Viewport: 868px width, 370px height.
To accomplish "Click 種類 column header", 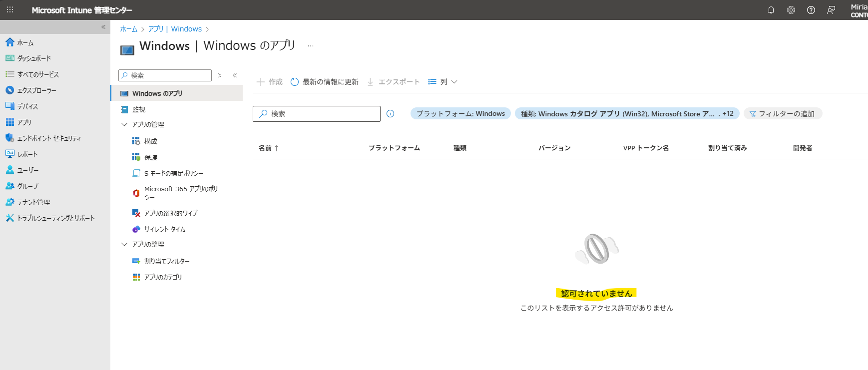I will (460, 148).
